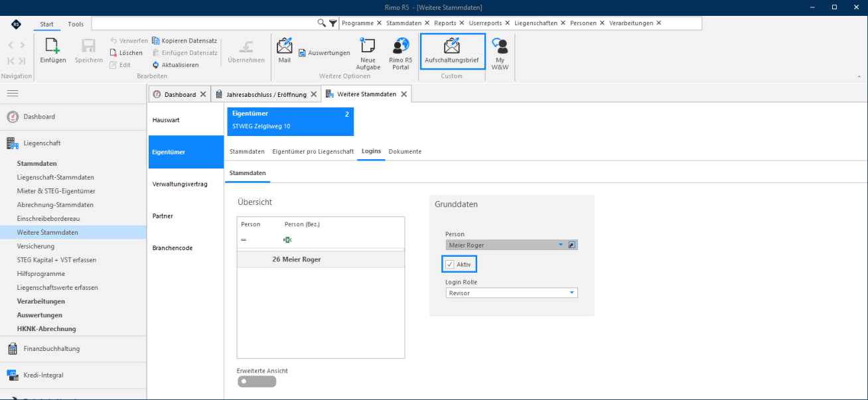The height and width of the screenshot is (400, 868).
Task: Open the Person dropdown arrow
Action: coord(561,245)
